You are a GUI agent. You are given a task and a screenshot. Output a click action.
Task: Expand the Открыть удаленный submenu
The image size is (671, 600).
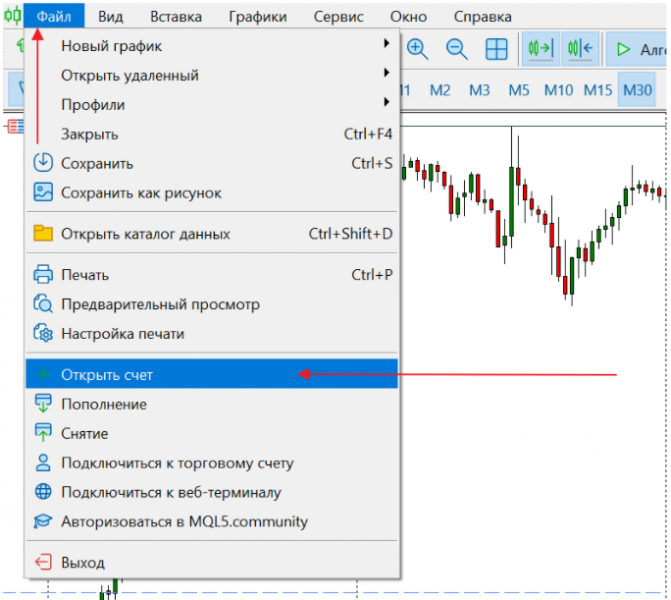tap(212, 75)
